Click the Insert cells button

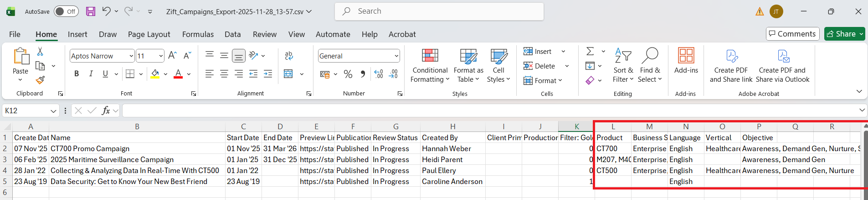pyautogui.click(x=538, y=52)
